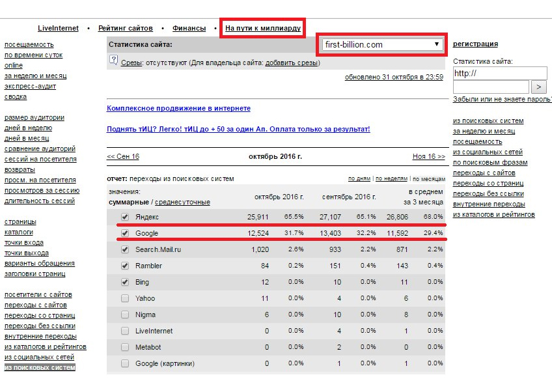Screen dimensions: 552x392
Task: Open точки выхода report
Action: [x=27, y=253]
